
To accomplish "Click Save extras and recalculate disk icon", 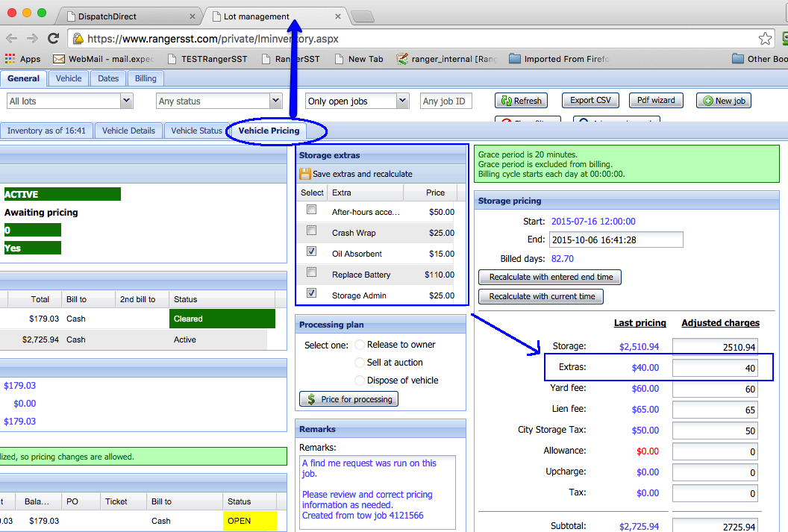I will [305, 174].
